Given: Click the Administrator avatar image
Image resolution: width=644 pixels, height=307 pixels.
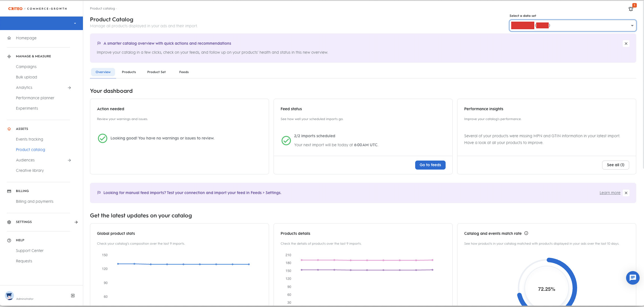Looking at the screenshot, I should pos(10,295).
